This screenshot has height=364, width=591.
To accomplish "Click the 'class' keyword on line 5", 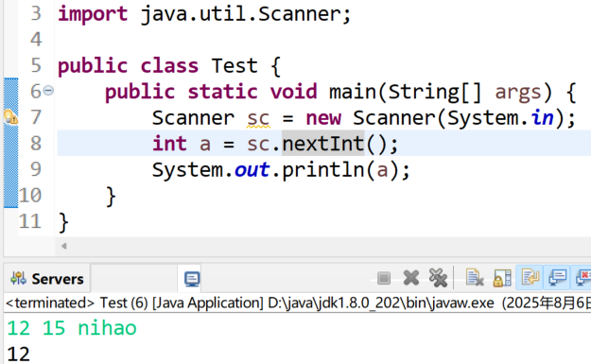I will pyautogui.click(x=169, y=66).
